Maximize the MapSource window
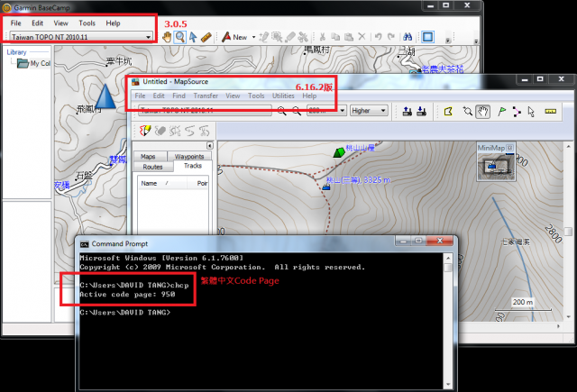The height and width of the screenshot is (392, 577). click(x=540, y=79)
